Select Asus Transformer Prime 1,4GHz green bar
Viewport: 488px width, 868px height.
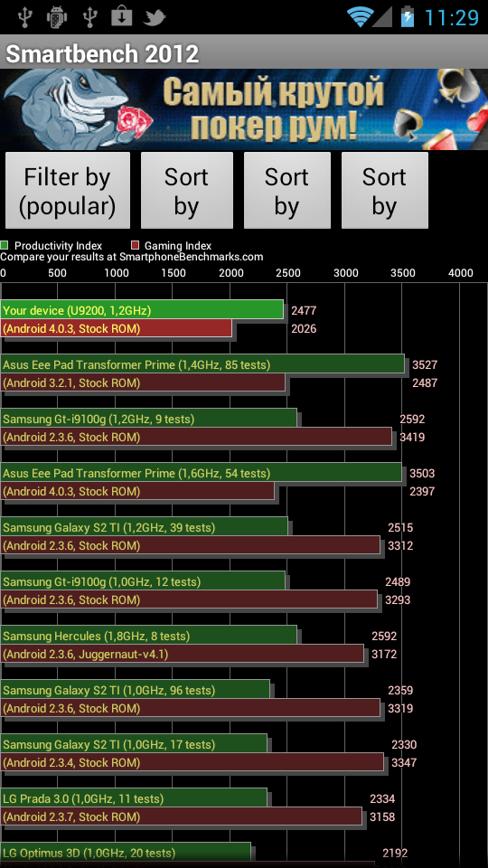coord(202,364)
